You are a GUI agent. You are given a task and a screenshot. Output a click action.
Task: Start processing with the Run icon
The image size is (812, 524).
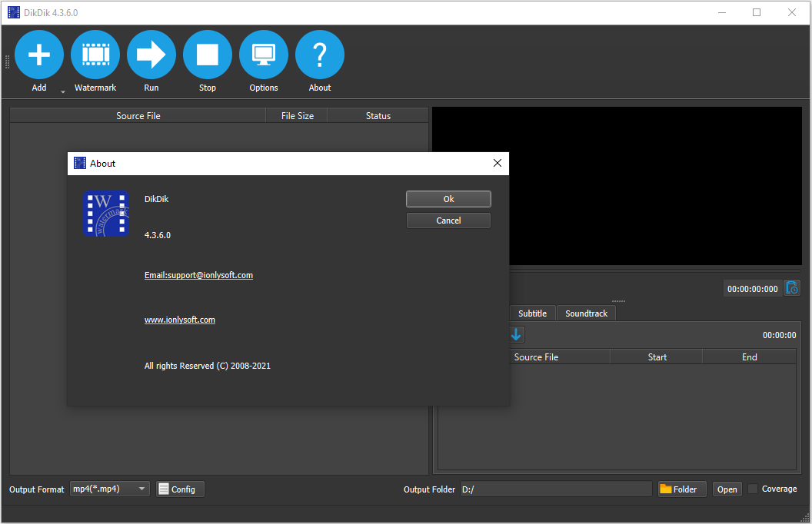(151, 55)
